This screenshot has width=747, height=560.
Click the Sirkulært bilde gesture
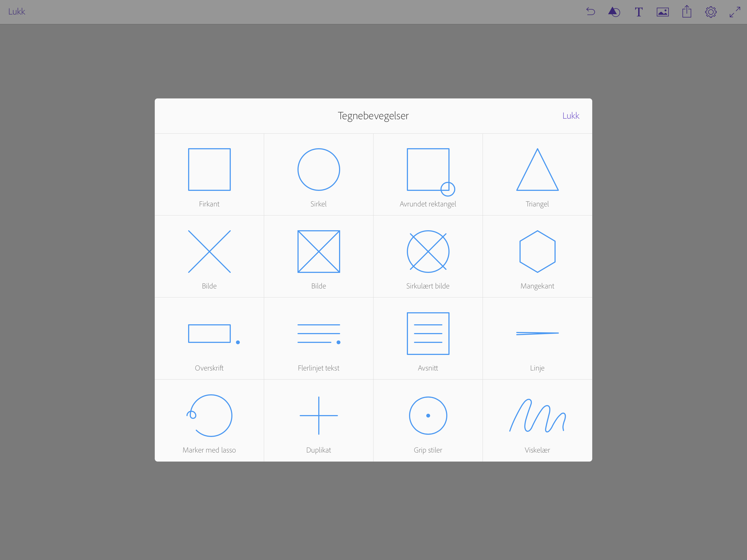click(x=428, y=257)
